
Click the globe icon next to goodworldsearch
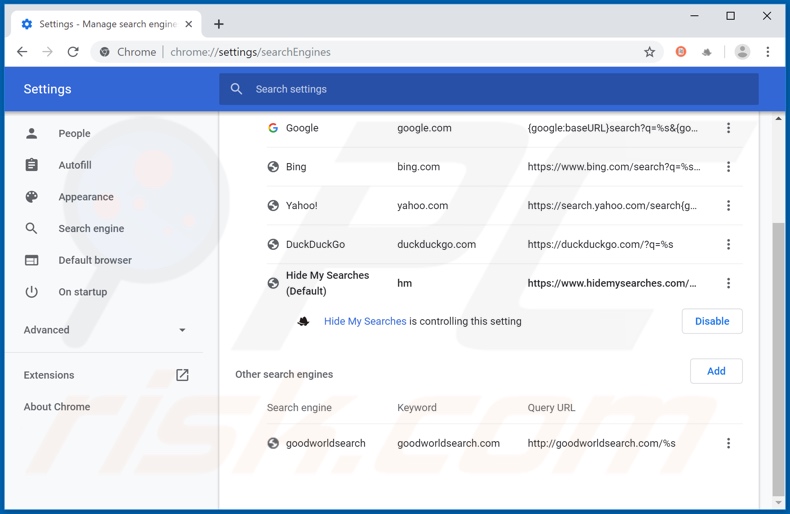coord(273,443)
